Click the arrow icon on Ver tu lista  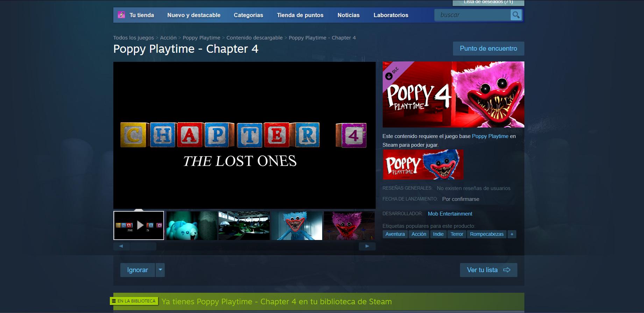coord(507,270)
